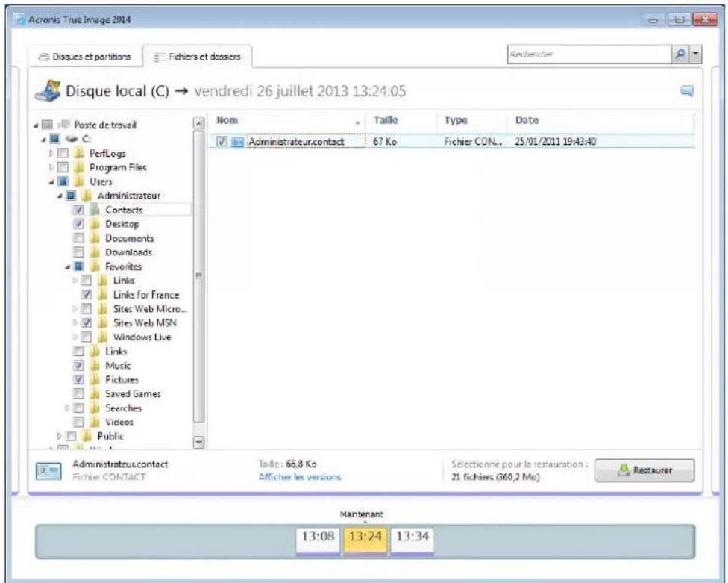Uncheck the Pictures folder checkbox
Screen dimensions: 728x583
pos(78,379)
